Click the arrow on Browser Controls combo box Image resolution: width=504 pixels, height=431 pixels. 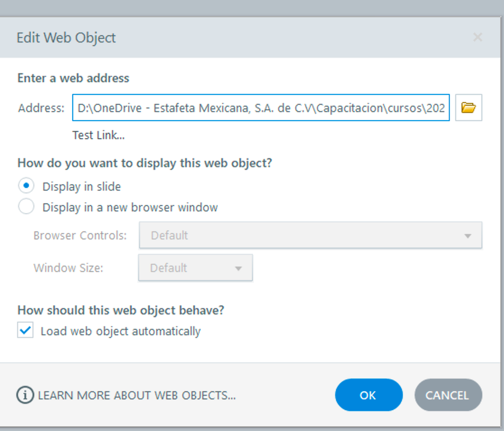pos(468,236)
